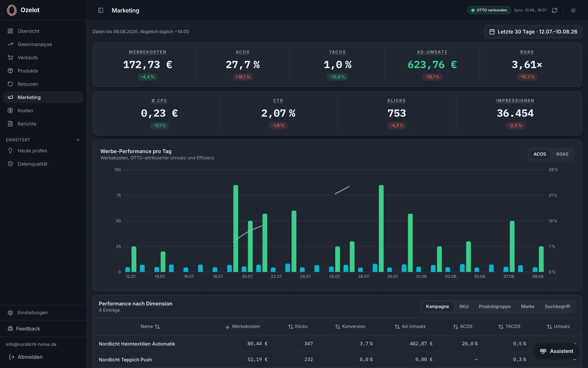Click the ACOS +18,1 % change badge
The image size is (588, 368).
[x=243, y=77]
